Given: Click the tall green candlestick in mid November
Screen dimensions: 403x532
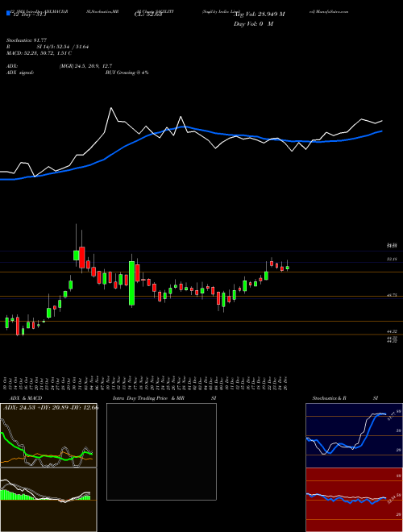Looking at the screenshot, I should pyautogui.click(x=131, y=283).
